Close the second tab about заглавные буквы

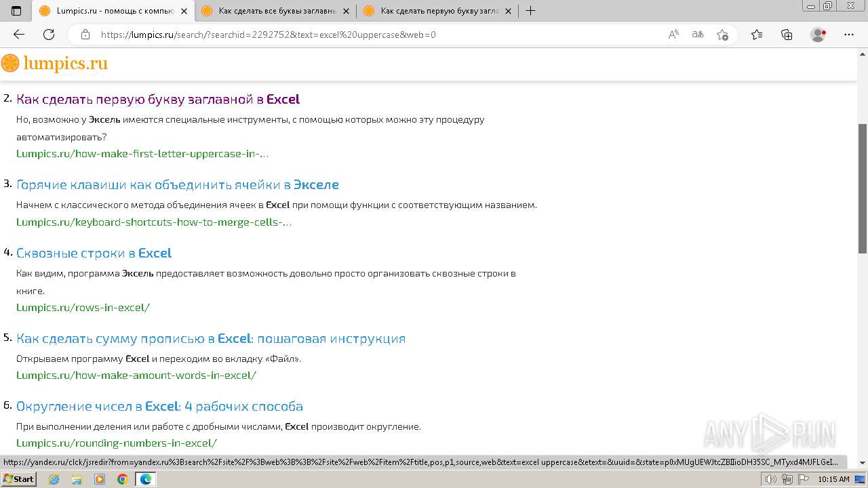tap(346, 11)
